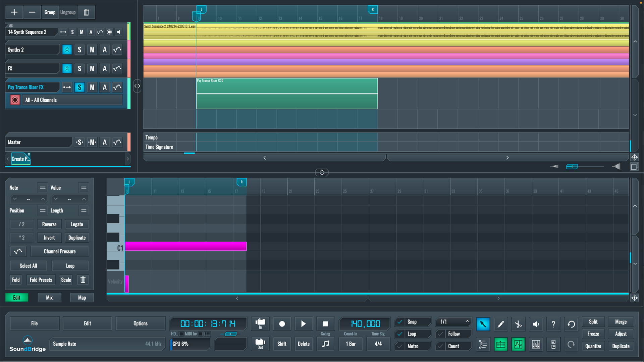
Task: Toggle Snap checkbox
Action: pos(399,322)
